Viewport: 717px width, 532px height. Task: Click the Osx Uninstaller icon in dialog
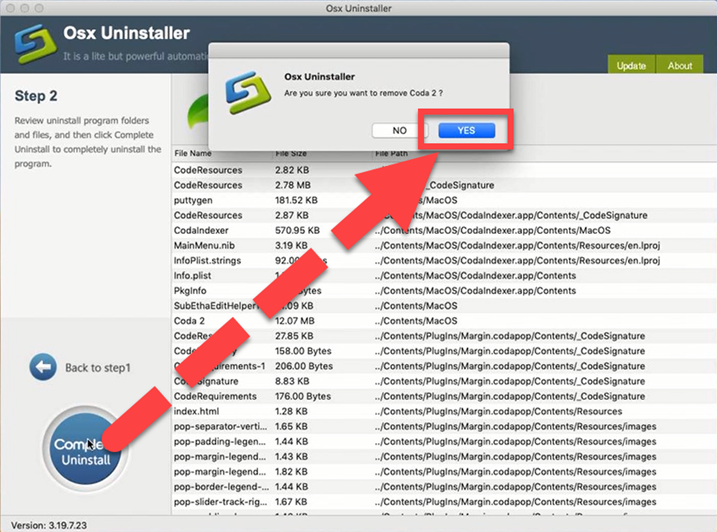(x=247, y=92)
